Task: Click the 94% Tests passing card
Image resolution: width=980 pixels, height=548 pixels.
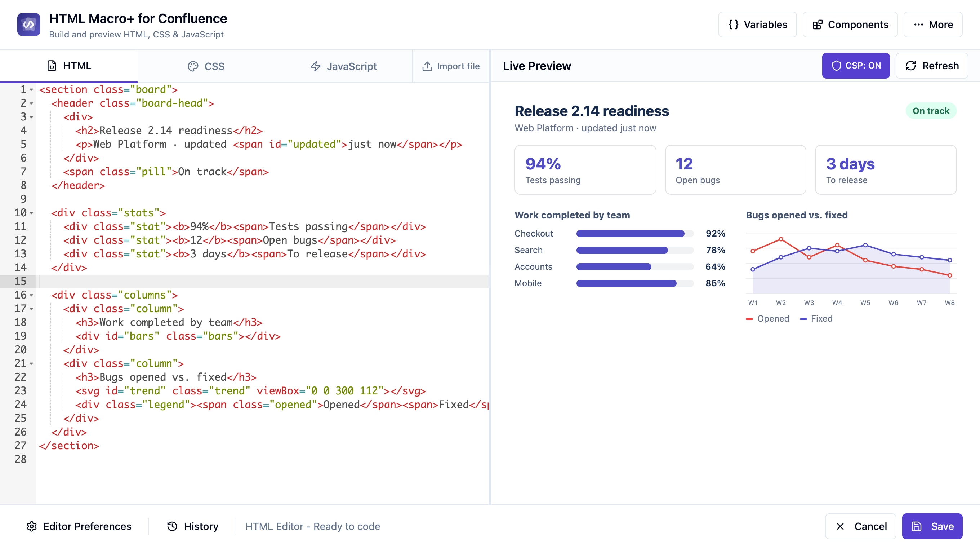Action: pos(585,170)
